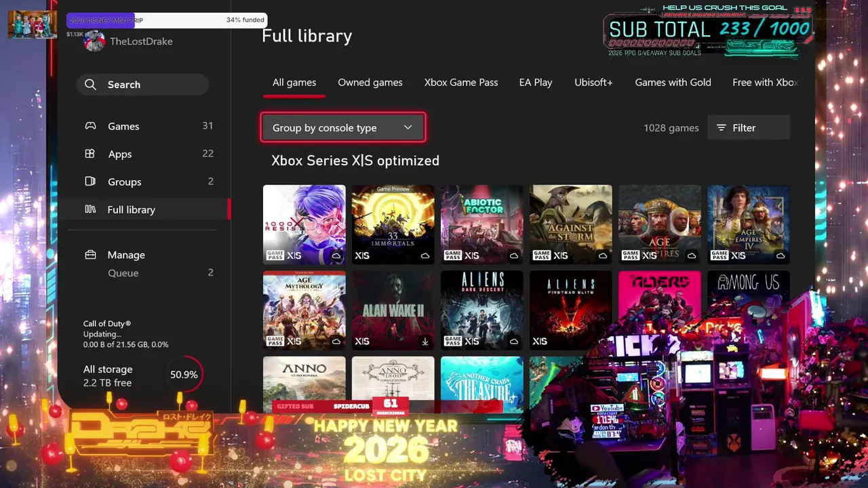
Task: Open the Groups icon in sidebar
Action: click(x=90, y=182)
